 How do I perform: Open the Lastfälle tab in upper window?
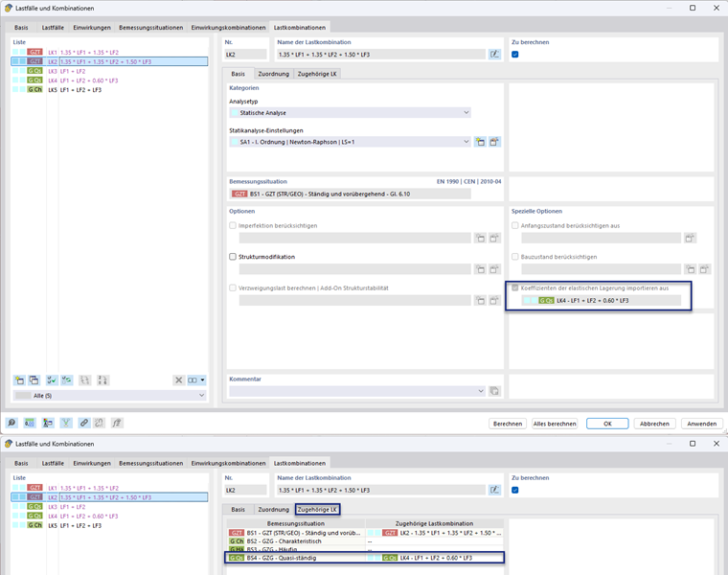pos(53,28)
